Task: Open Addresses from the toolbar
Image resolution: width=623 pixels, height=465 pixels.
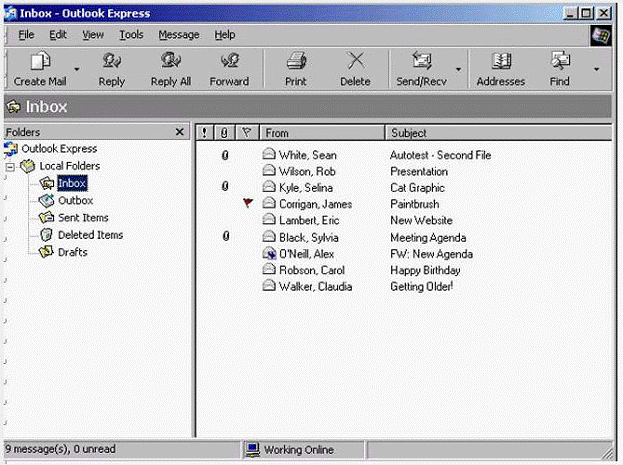Action: pyautogui.click(x=500, y=62)
